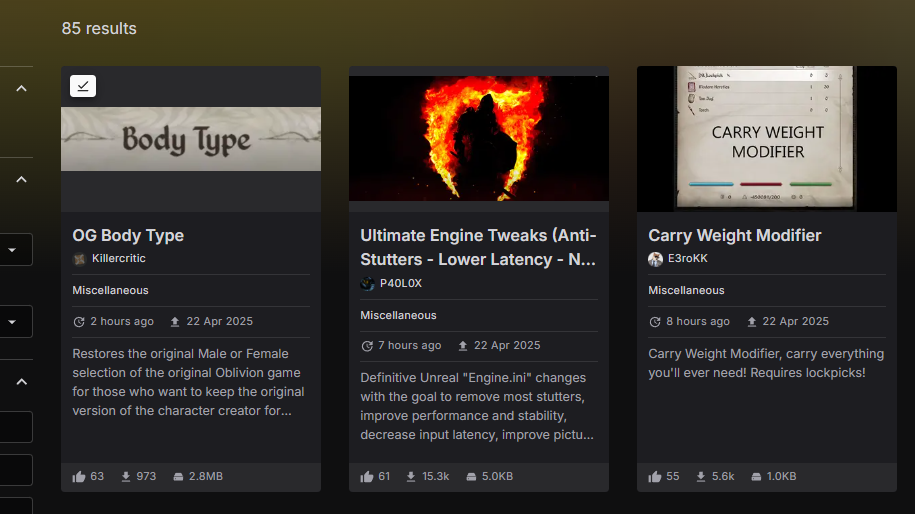
Task: Click the '2.8MB' file size text
Action: (205, 477)
